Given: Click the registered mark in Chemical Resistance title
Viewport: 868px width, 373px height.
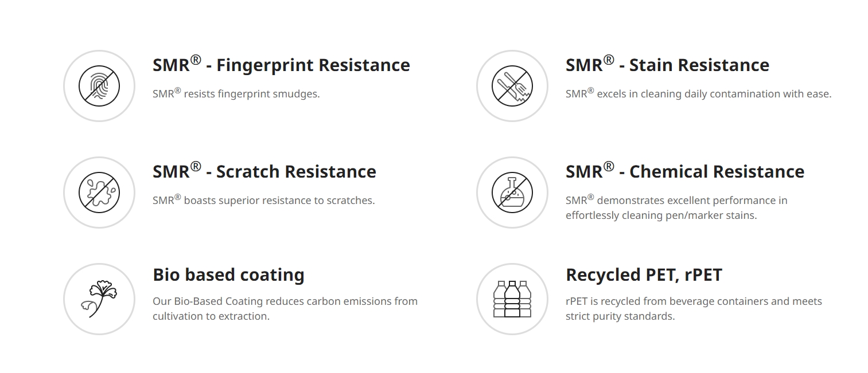Looking at the screenshot, I should click(x=609, y=166).
